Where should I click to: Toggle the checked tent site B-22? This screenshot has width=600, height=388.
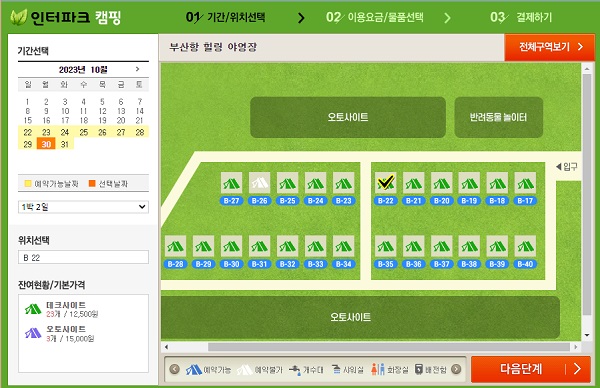click(x=386, y=183)
